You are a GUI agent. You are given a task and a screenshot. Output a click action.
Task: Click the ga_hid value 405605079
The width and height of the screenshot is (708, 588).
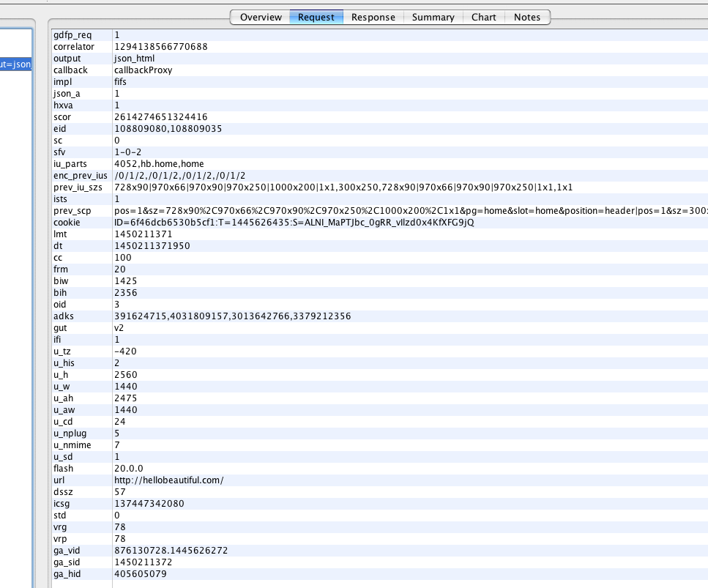[x=141, y=574]
